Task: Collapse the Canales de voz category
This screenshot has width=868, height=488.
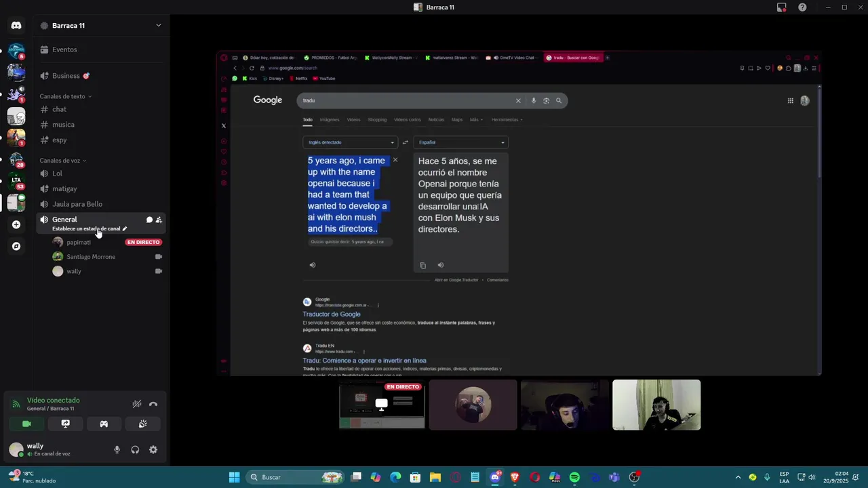Action: pyautogui.click(x=63, y=161)
